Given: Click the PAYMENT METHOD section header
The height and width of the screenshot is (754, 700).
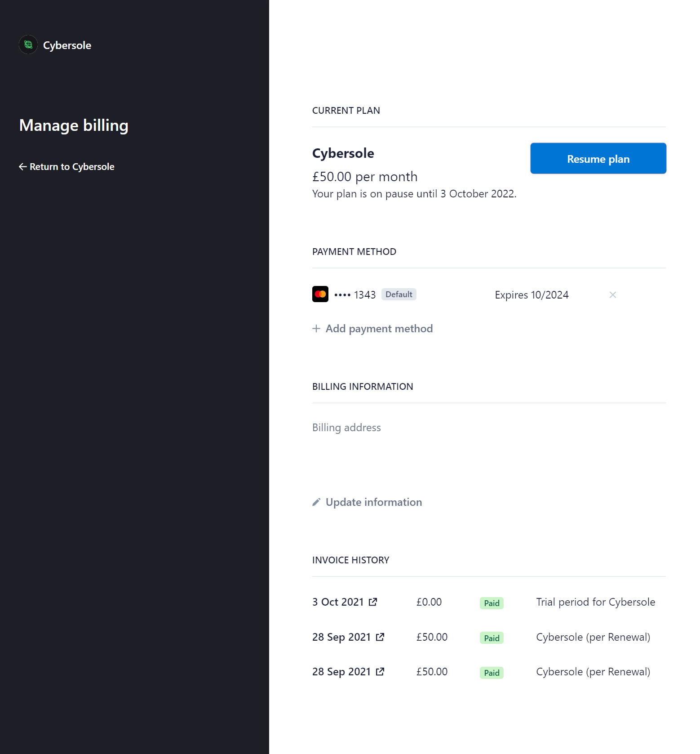Looking at the screenshot, I should point(354,252).
